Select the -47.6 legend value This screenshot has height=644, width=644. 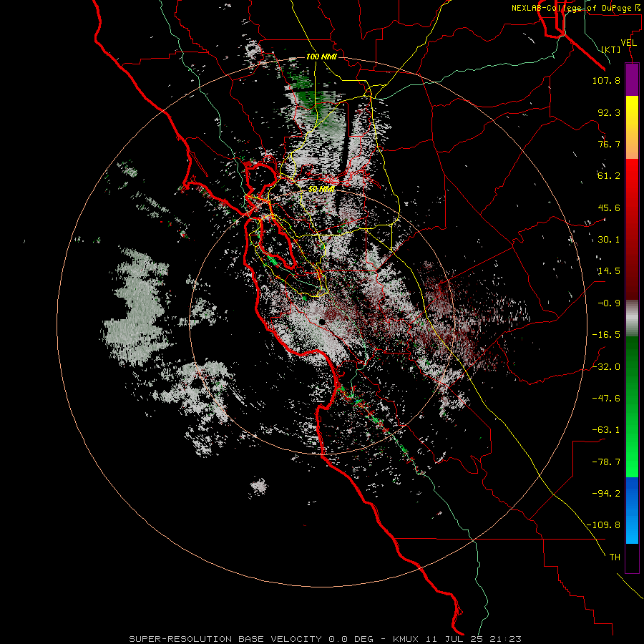point(606,399)
